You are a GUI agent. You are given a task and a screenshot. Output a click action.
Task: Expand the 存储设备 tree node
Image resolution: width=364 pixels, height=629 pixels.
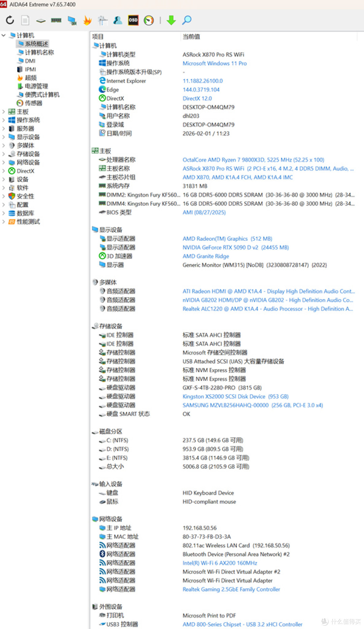tap(3, 154)
